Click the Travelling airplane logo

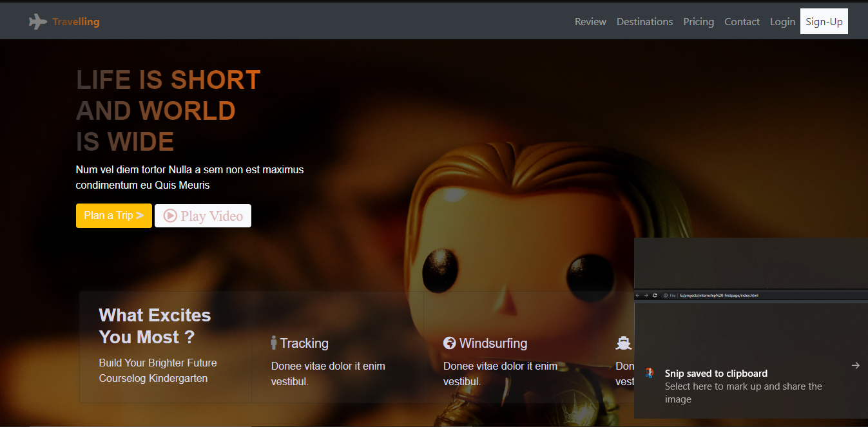point(37,21)
